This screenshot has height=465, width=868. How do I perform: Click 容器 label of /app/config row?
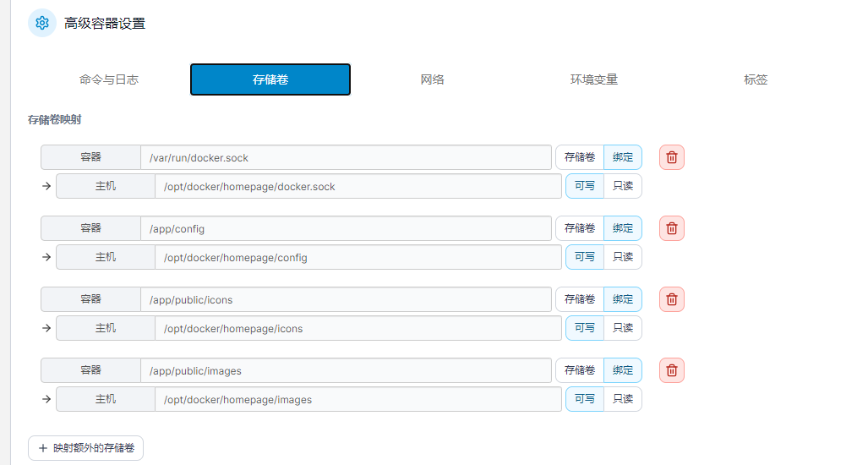[x=90, y=228]
